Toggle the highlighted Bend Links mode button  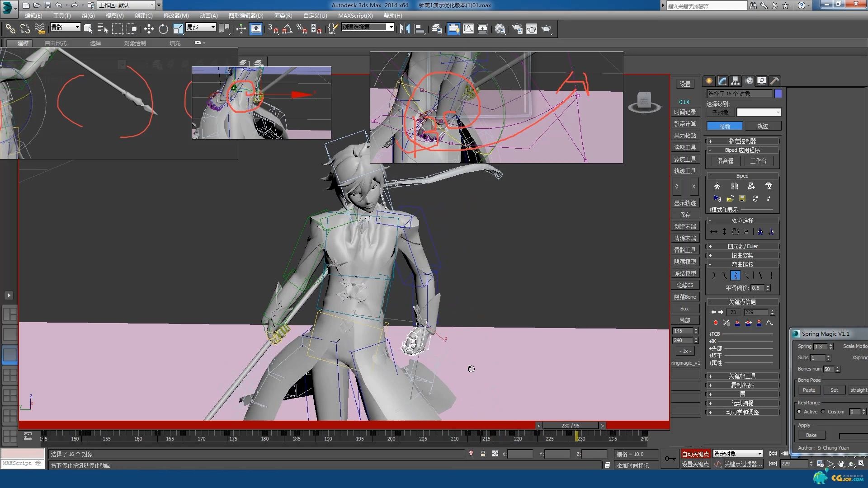(736, 276)
